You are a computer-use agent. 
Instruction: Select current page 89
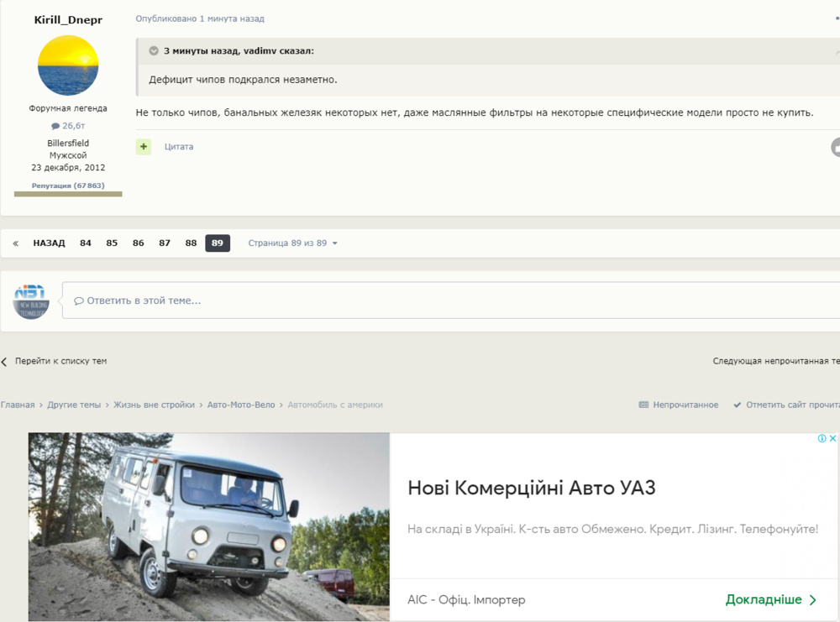(218, 243)
